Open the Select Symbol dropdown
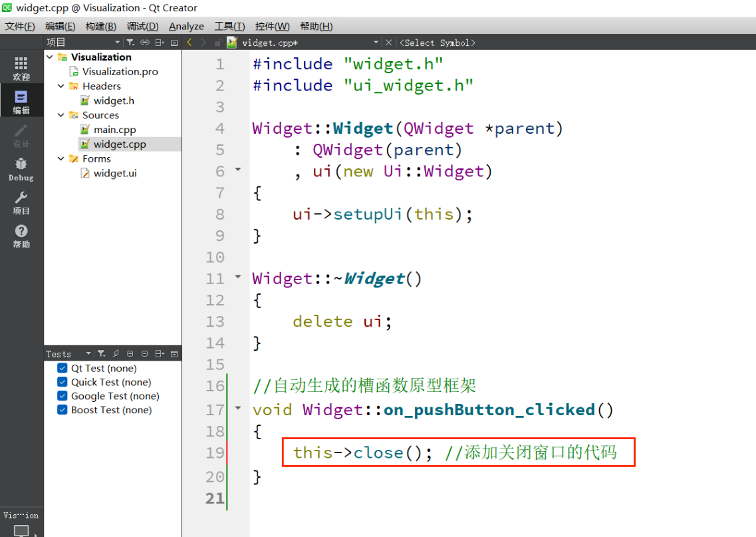 click(x=438, y=43)
